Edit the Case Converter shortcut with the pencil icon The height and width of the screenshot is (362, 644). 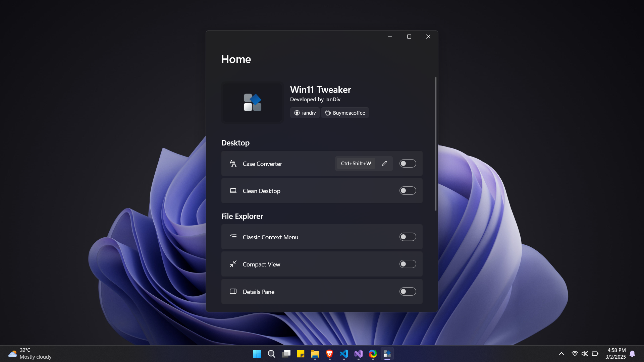pyautogui.click(x=384, y=164)
